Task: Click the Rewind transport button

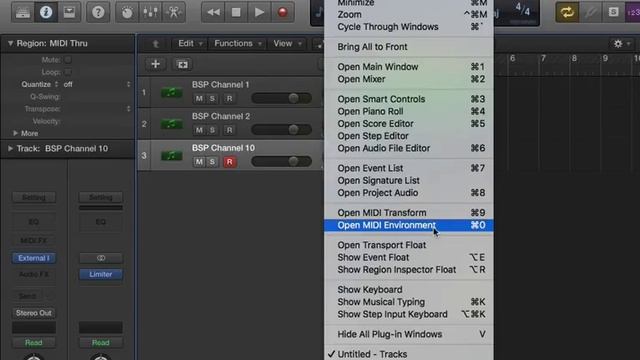Action: [x=213, y=12]
